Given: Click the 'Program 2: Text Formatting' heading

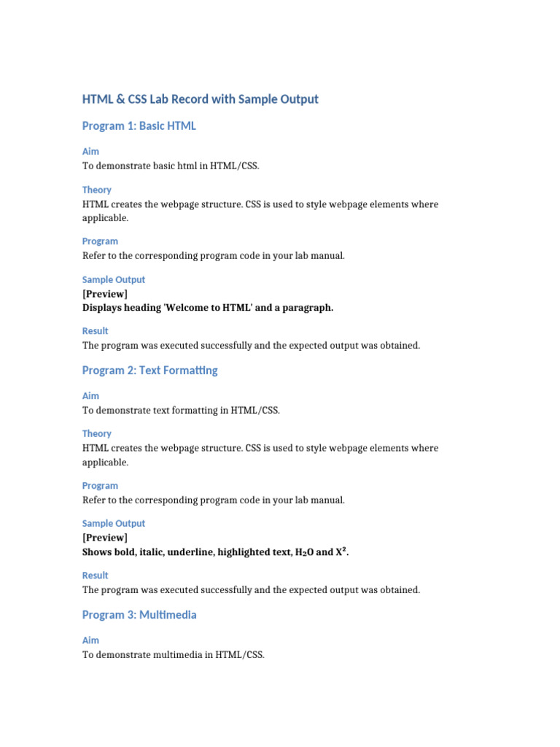Looking at the screenshot, I should (x=150, y=371).
